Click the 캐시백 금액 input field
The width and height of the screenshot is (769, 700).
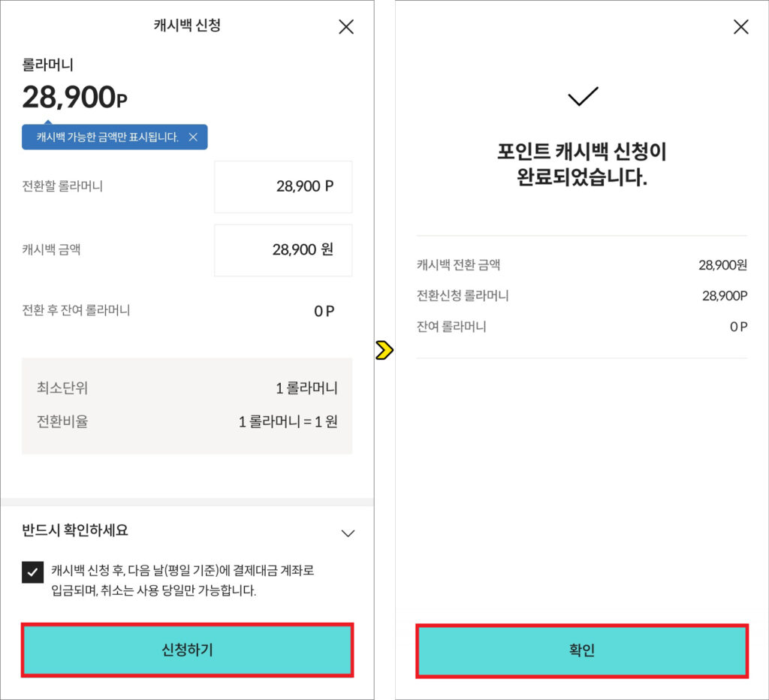pos(283,250)
